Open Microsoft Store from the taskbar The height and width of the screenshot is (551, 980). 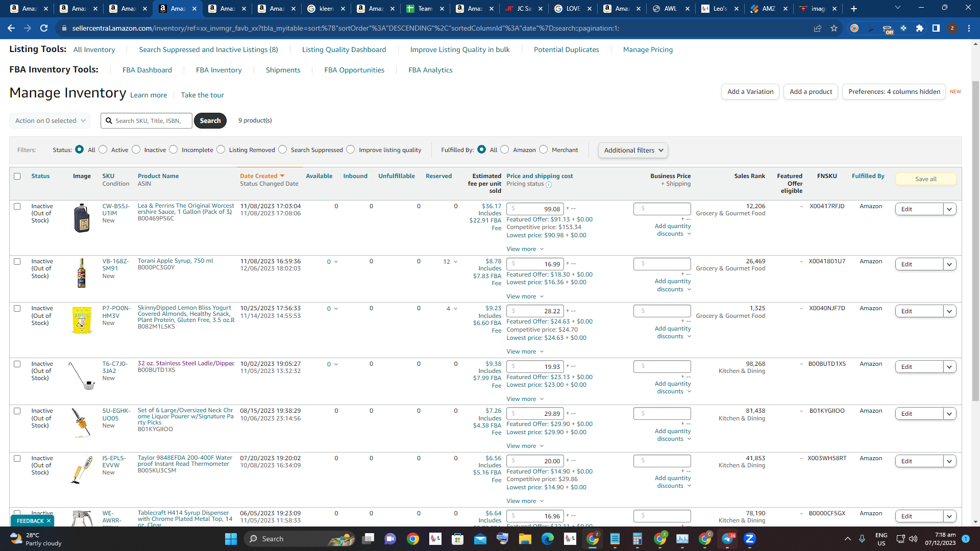pos(458,539)
